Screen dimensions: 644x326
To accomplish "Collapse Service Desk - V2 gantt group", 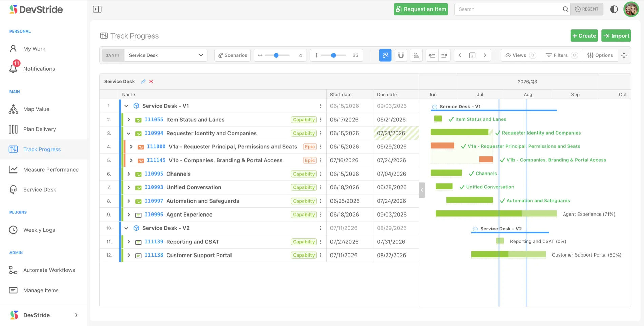I will tap(475, 229).
